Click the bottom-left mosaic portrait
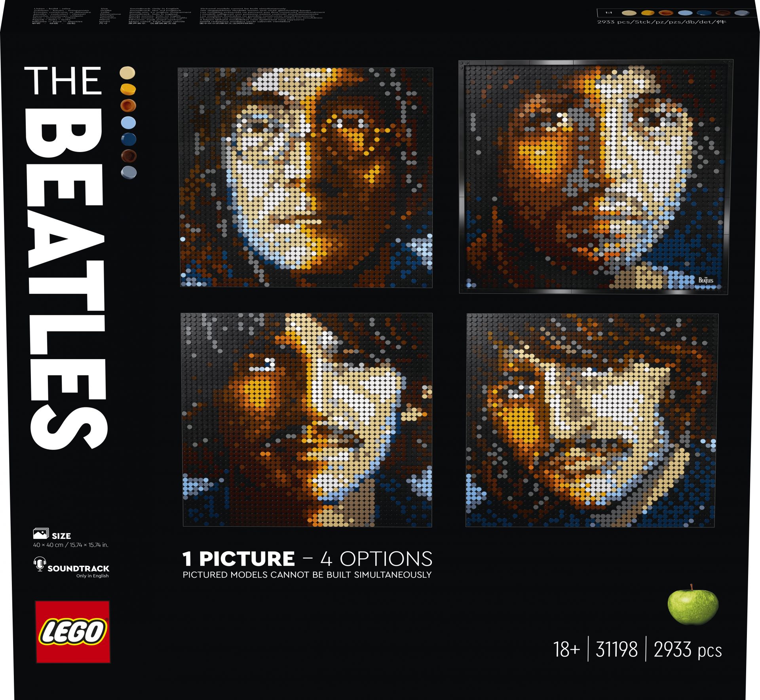Viewport: 760px width, 700px height. [x=307, y=420]
